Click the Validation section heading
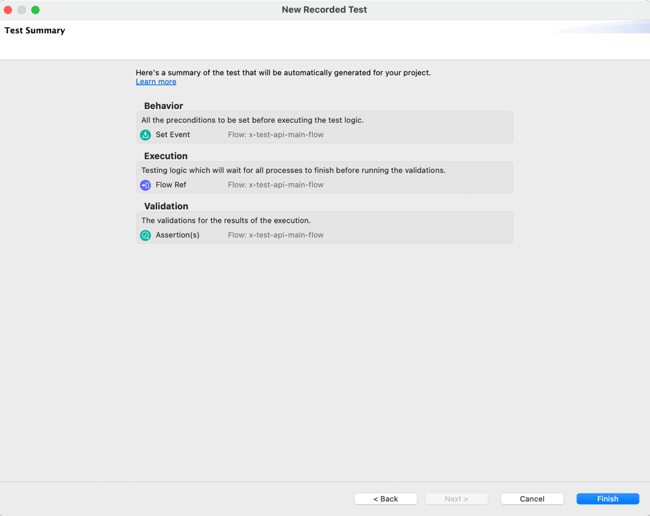This screenshot has width=650, height=516. 166,206
